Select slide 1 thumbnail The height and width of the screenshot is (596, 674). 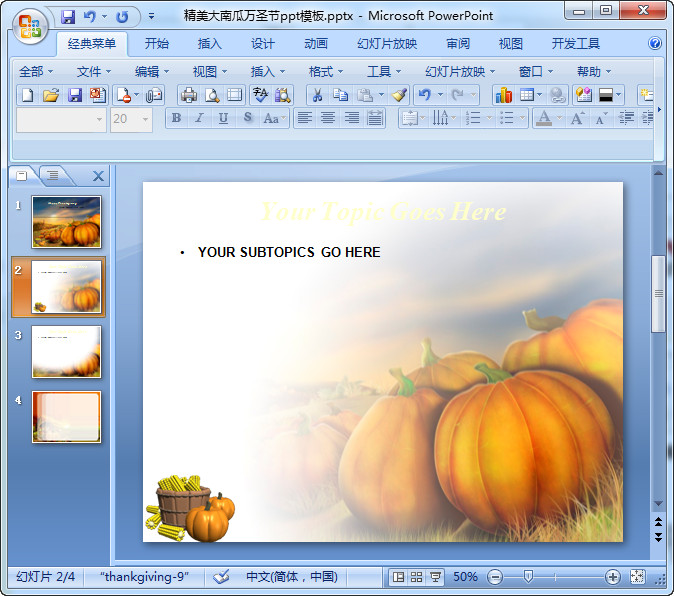[x=67, y=222]
